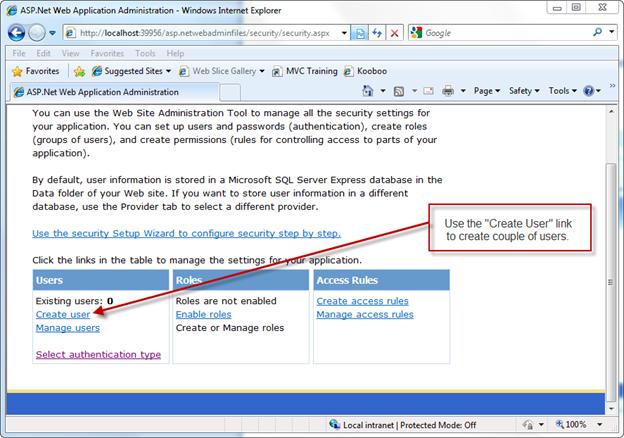Open the View menu
Viewport: 624px width, 438px height.
click(x=70, y=53)
